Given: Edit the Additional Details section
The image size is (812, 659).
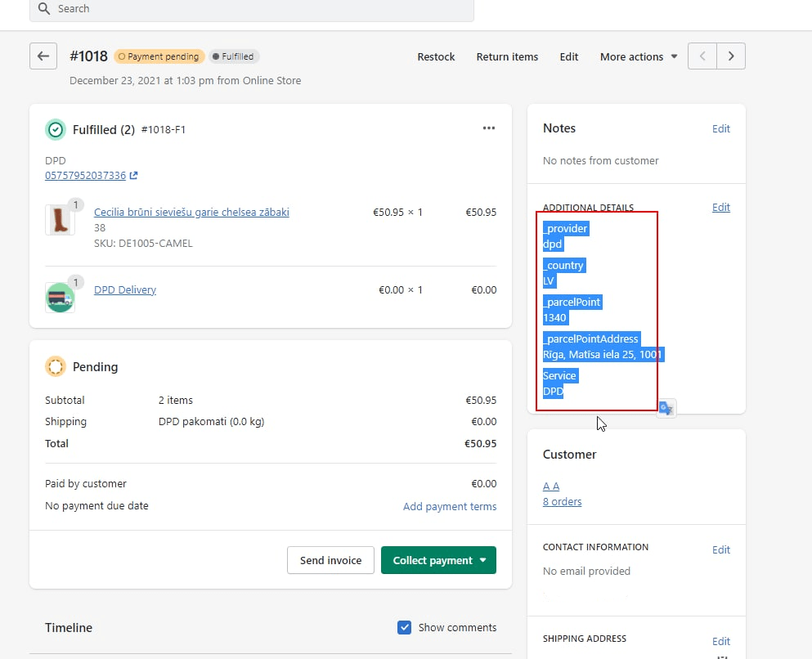Looking at the screenshot, I should tap(720, 208).
